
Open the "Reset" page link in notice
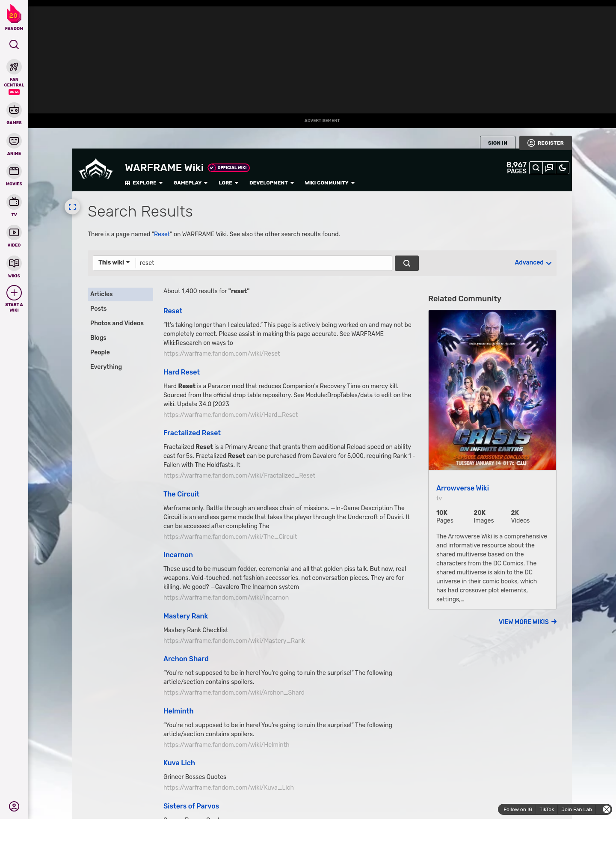click(x=162, y=234)
